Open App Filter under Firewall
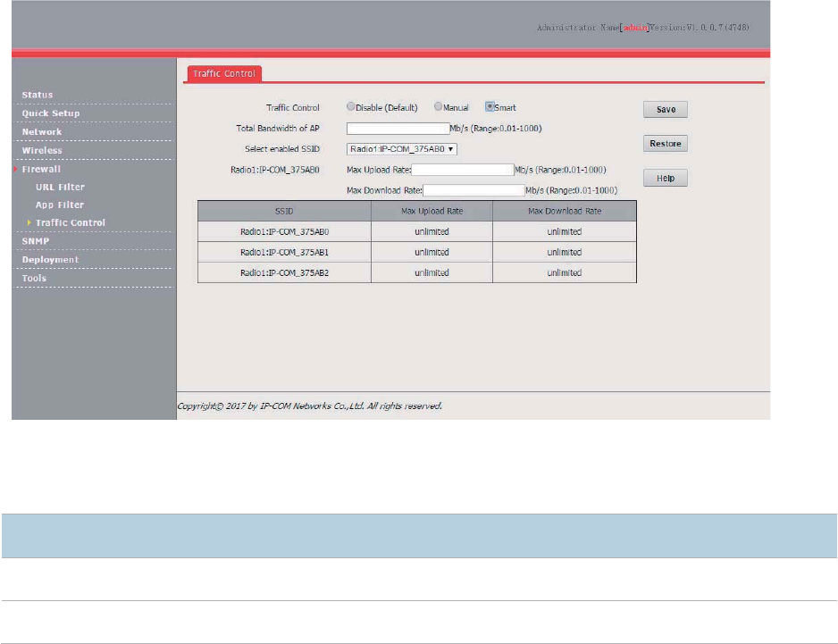The image size is (838, 644). (x=59, y=205)
